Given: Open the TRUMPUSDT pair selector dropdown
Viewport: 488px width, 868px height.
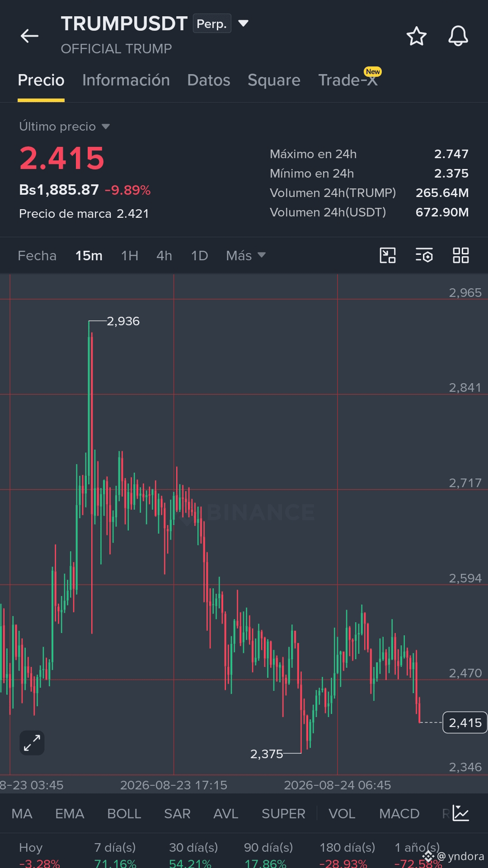Looking at the screenshot, I should [244, 23].
